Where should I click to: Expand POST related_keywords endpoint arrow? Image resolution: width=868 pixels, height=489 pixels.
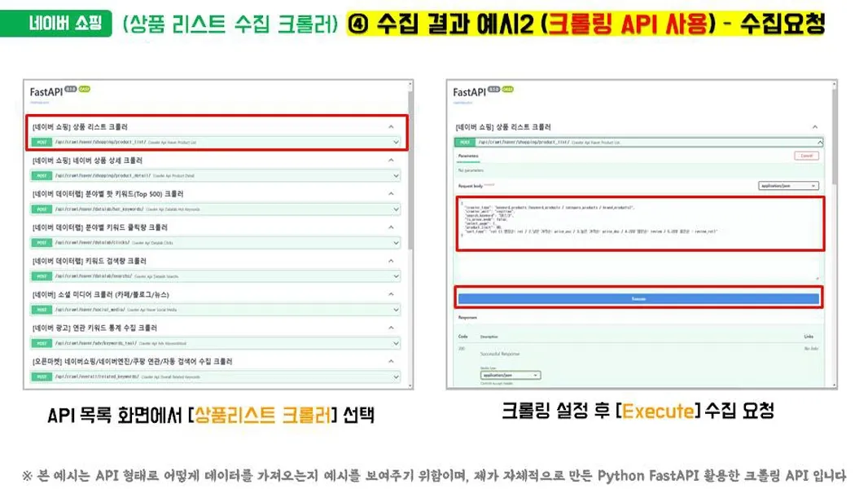point(396,377)
